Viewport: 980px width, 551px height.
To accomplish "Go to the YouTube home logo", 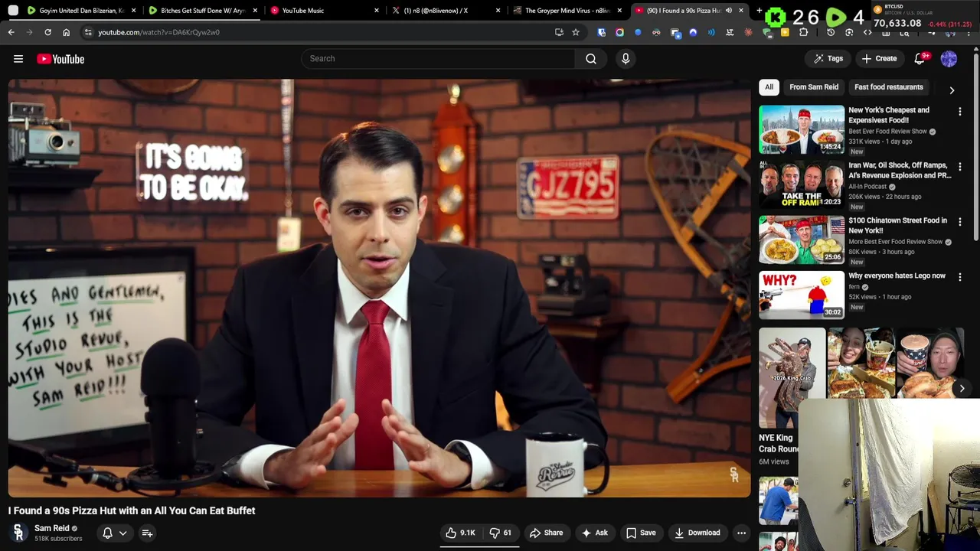I will (x=60, y=59).
